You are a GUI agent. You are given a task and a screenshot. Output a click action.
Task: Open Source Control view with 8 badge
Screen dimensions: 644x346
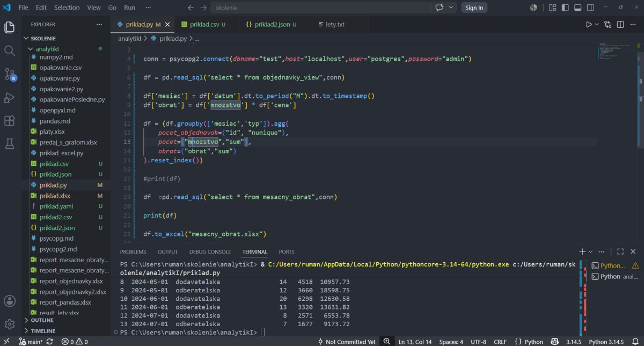9,74
